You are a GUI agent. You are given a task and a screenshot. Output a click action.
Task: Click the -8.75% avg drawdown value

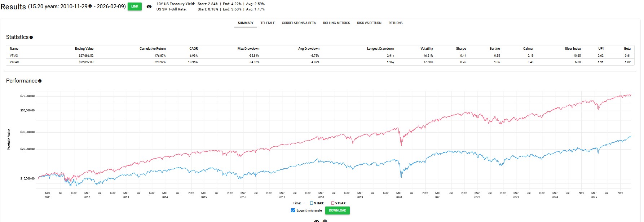coord(315,56)
